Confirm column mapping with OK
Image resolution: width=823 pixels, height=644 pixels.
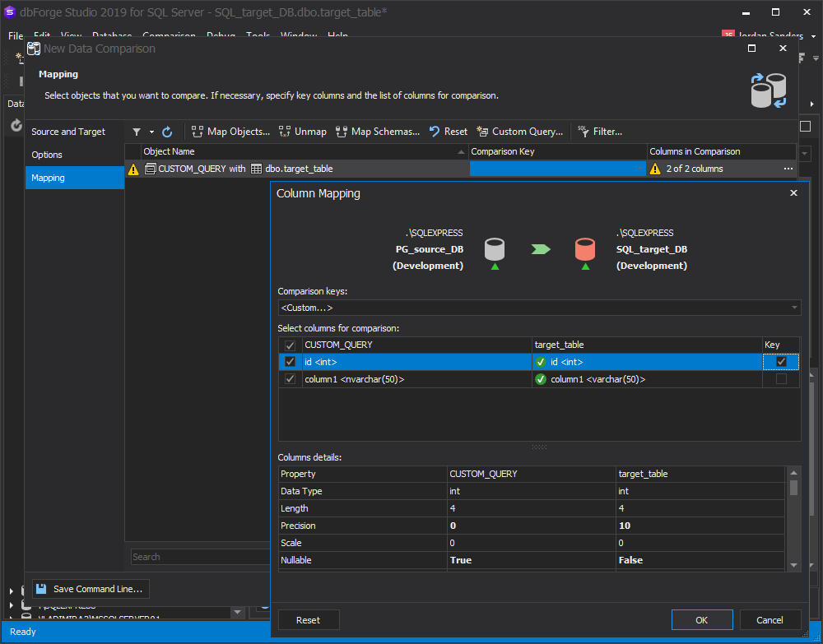702,620
